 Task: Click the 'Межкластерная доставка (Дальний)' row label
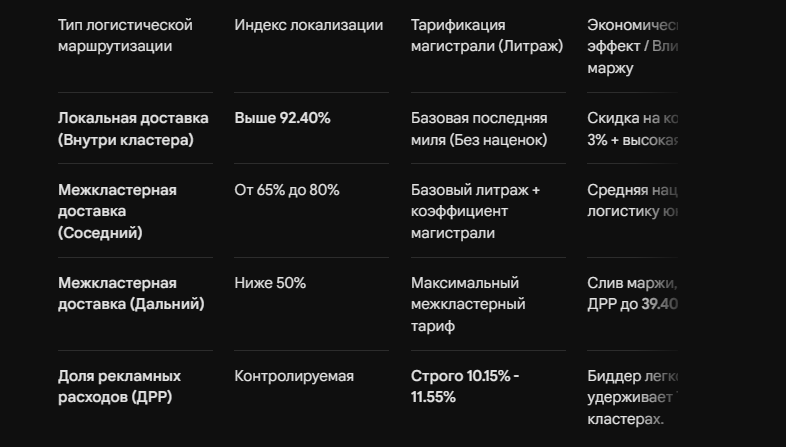[131, 294]
